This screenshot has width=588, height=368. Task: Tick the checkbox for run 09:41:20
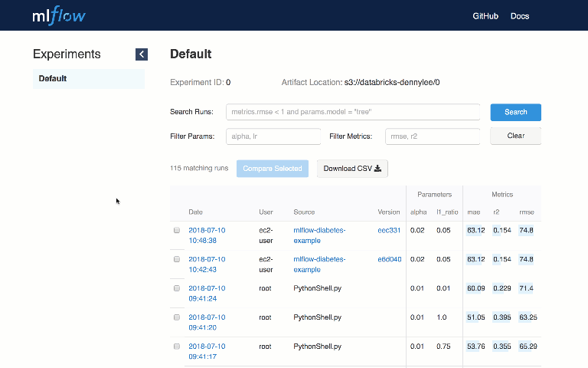click(177, 317)
